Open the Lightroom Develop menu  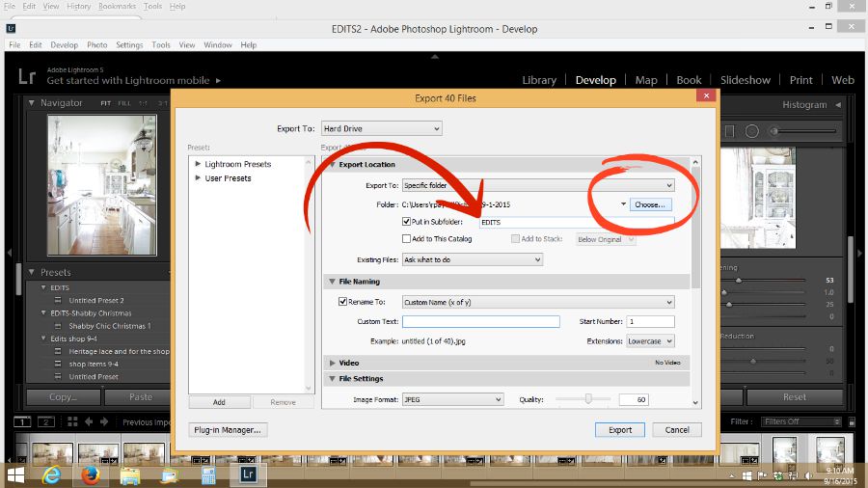point(65,44)
